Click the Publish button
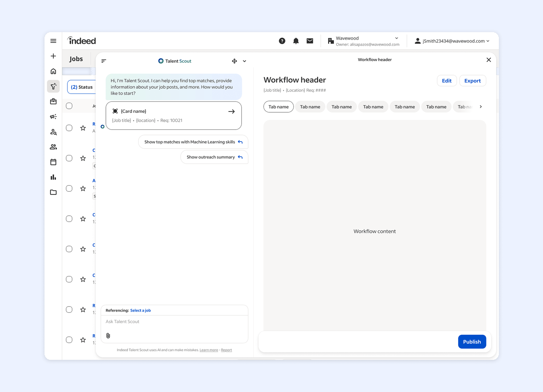The image size is (543, 392). [x=472, y=341]
